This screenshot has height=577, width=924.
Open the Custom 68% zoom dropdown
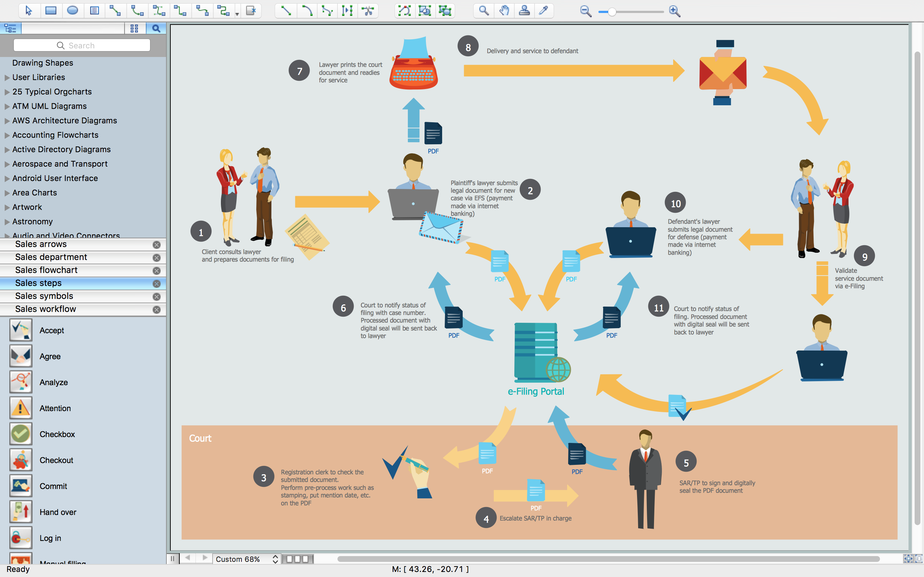pos(277,558)
